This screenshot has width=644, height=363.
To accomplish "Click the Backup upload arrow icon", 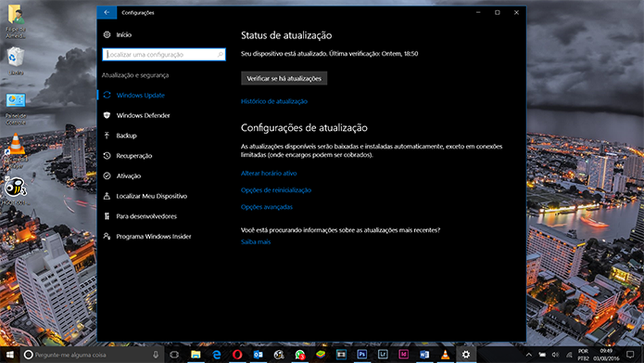I will [x=107, y=135].
